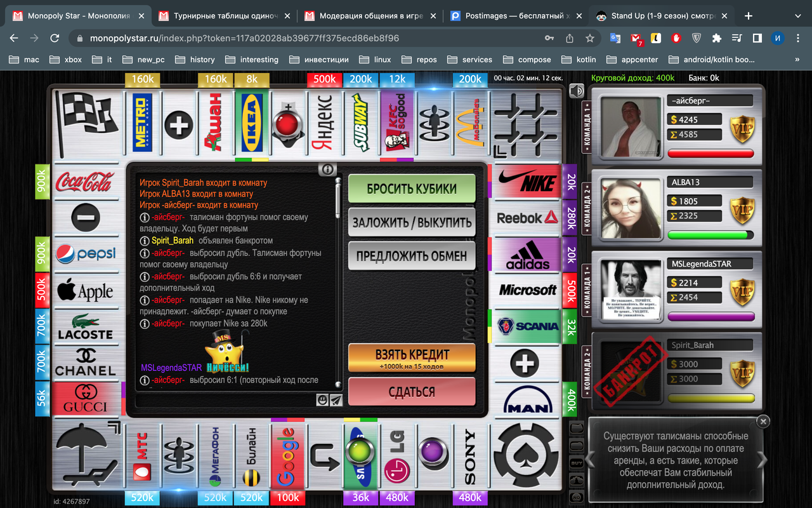Click the IKEA property cell
The width and height of the screenshot is (812, 508).
coord(252,123)
